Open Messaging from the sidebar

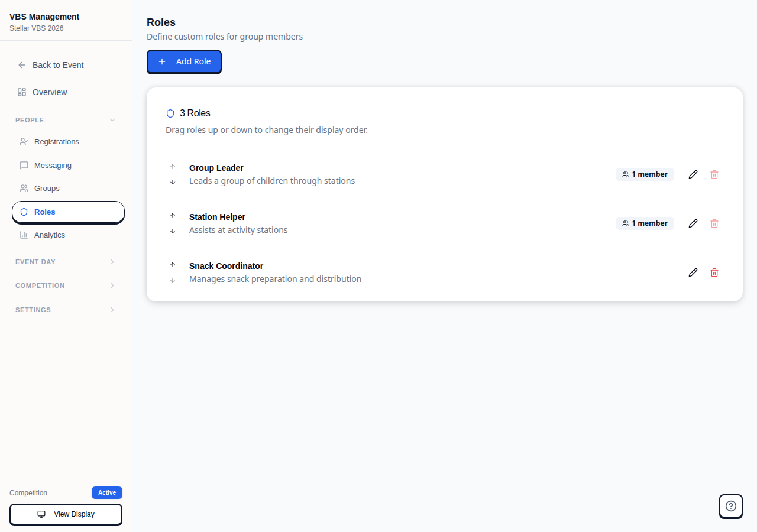click(x=24, y=165)
